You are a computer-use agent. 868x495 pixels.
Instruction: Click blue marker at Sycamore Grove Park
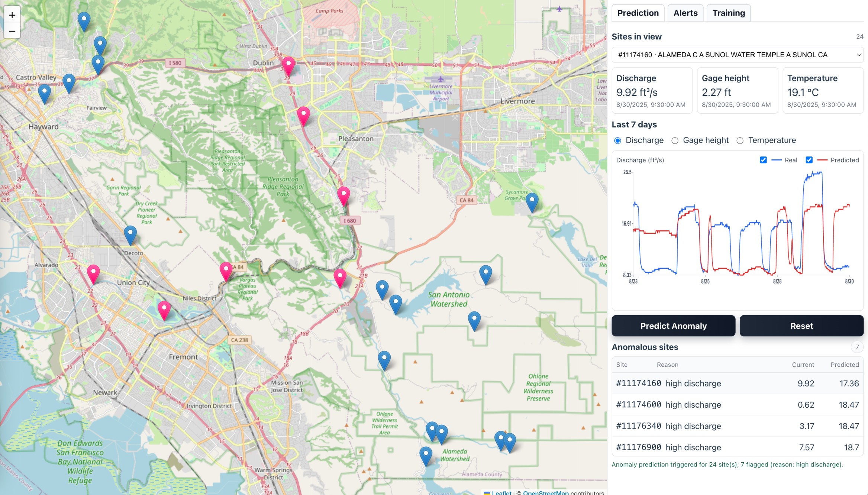(x=532, y=201)
